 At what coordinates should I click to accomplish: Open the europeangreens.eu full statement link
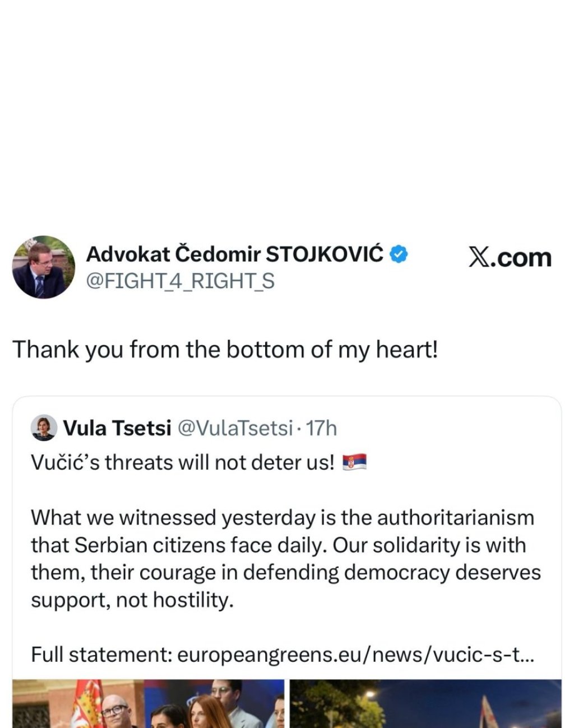click(x=355, y=655)
